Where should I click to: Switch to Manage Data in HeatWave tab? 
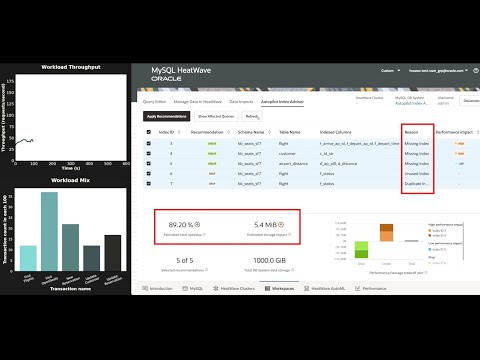[x=198, y=101]
